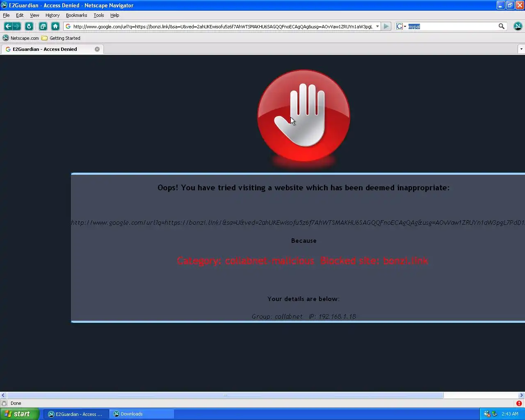
Task: Click the scroll left arrow
Action: 3,395
